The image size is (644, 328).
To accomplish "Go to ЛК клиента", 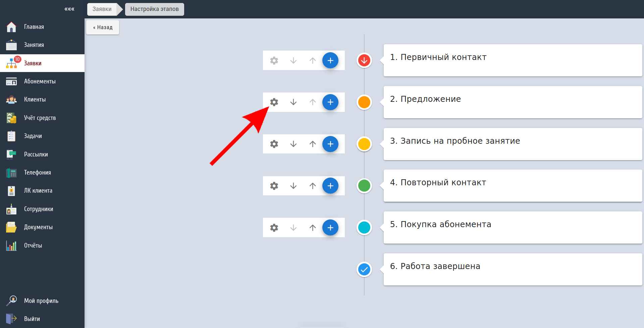I will (x=42, y=191).
